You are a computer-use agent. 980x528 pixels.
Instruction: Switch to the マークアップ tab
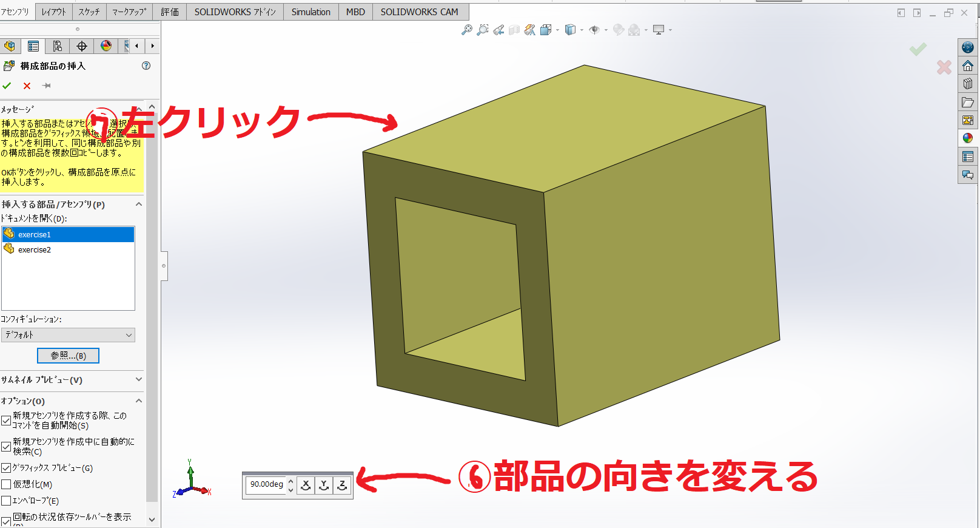129,12
